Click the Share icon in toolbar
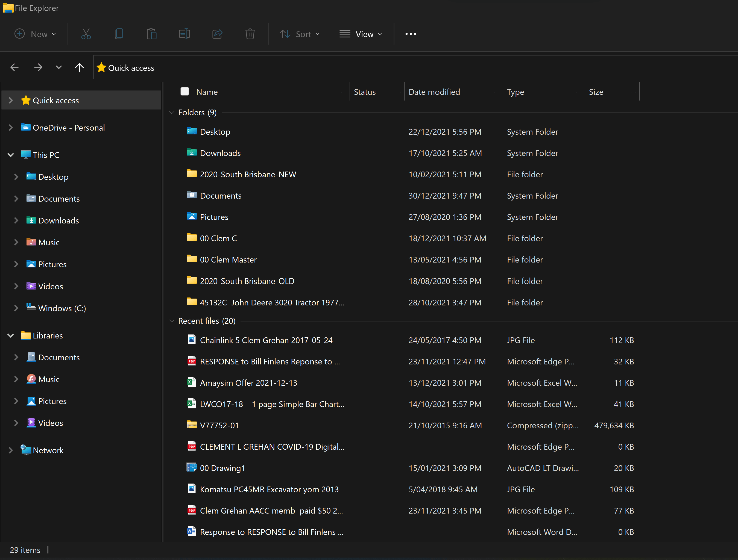Screen dimensions: 738x560 (x=217, y=34)
